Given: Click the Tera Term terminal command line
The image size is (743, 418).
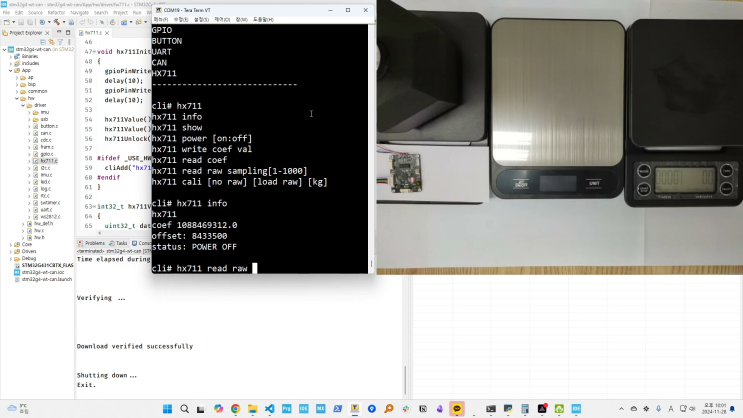Looking at the screenshot, I should coord(204,268).
